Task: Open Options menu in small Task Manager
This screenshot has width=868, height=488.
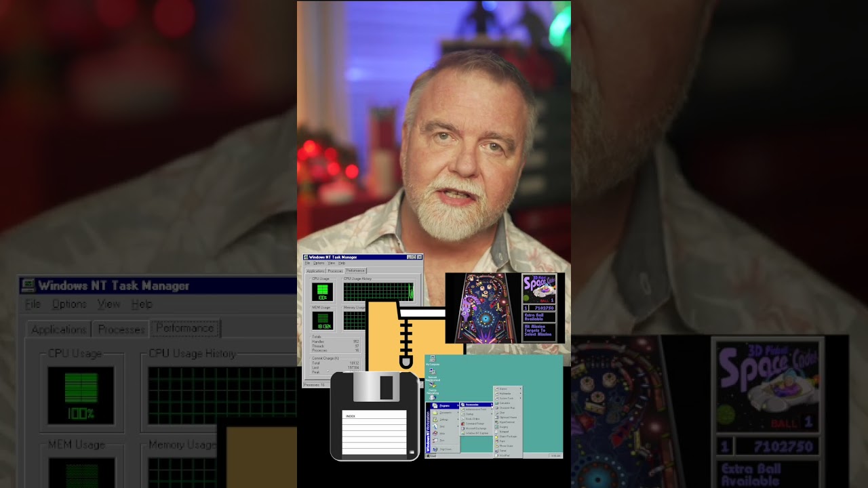Action: pos(319,263)
